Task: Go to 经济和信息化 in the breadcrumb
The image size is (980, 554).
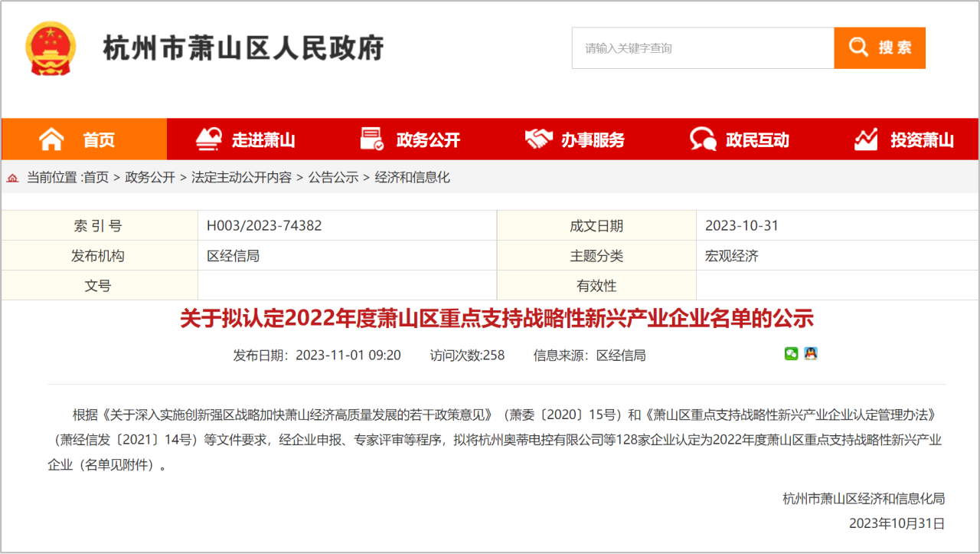Action: [412, 178]
